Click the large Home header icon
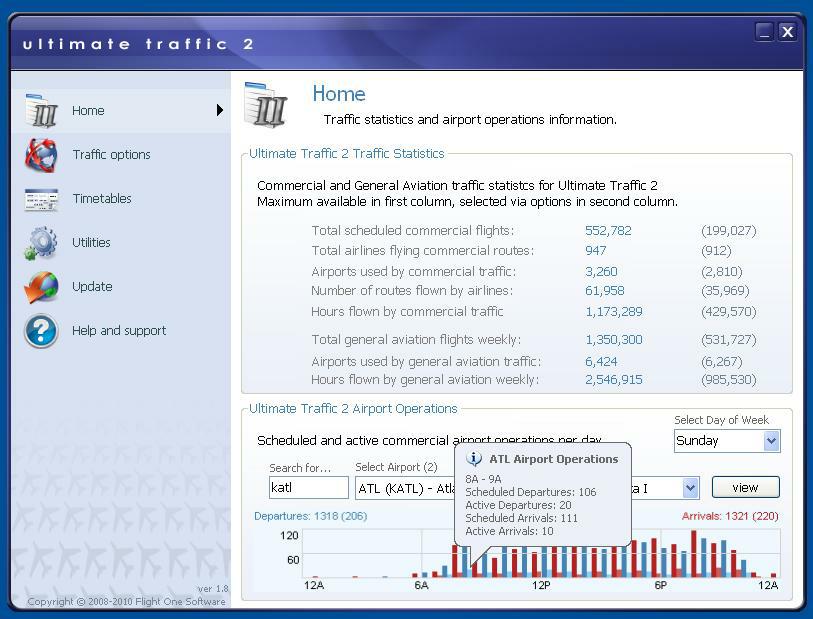The image size is (813, 619). point(266,105)
